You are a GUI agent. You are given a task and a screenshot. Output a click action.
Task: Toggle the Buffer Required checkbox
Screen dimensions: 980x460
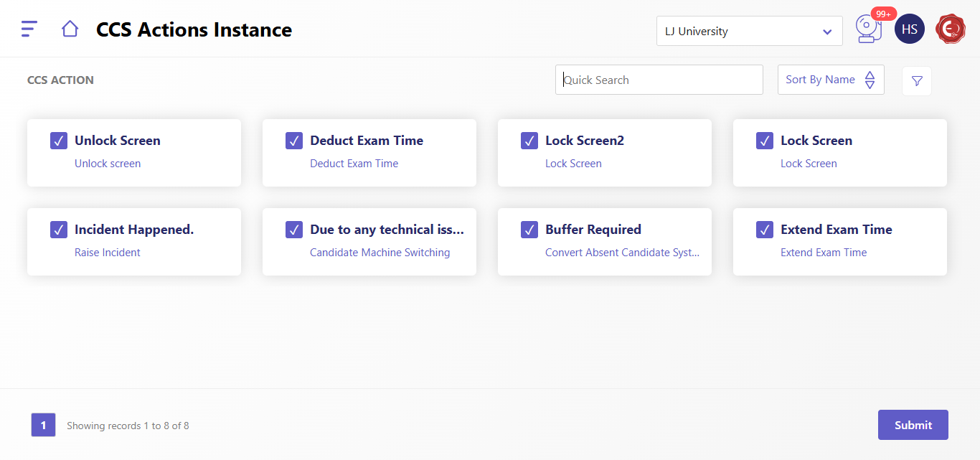click(x=529, y=230)
